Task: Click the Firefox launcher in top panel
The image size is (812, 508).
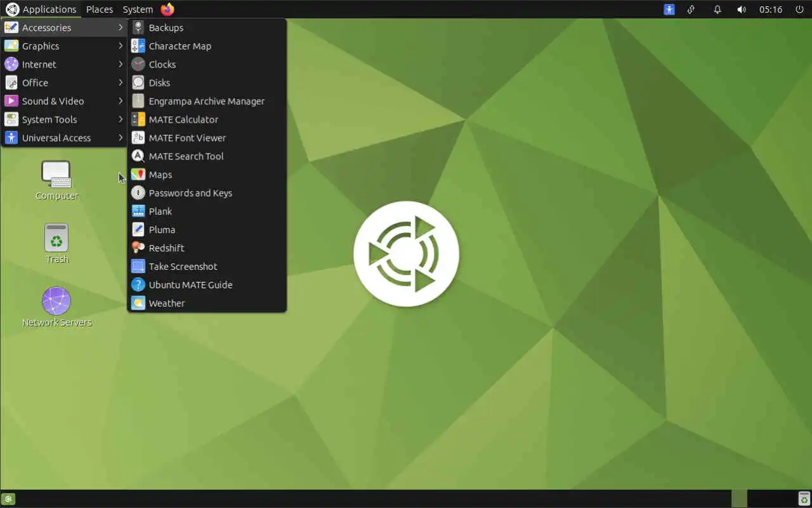Action: click(167, 10)
